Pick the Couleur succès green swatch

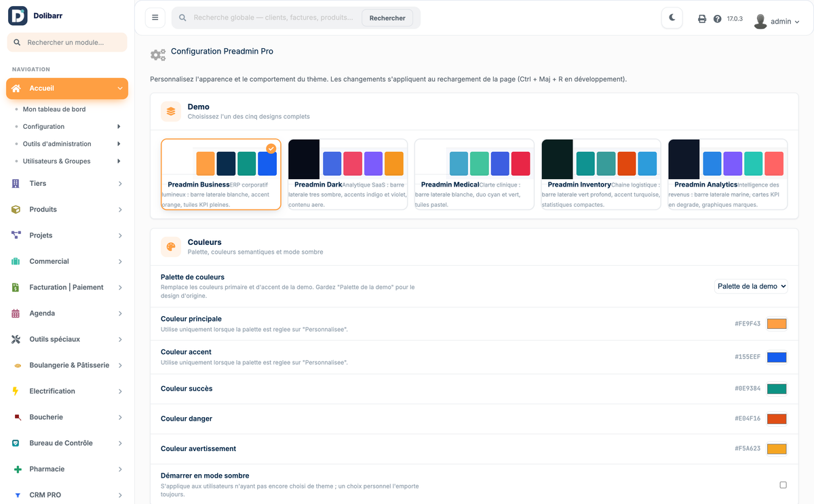pos(777,389)
